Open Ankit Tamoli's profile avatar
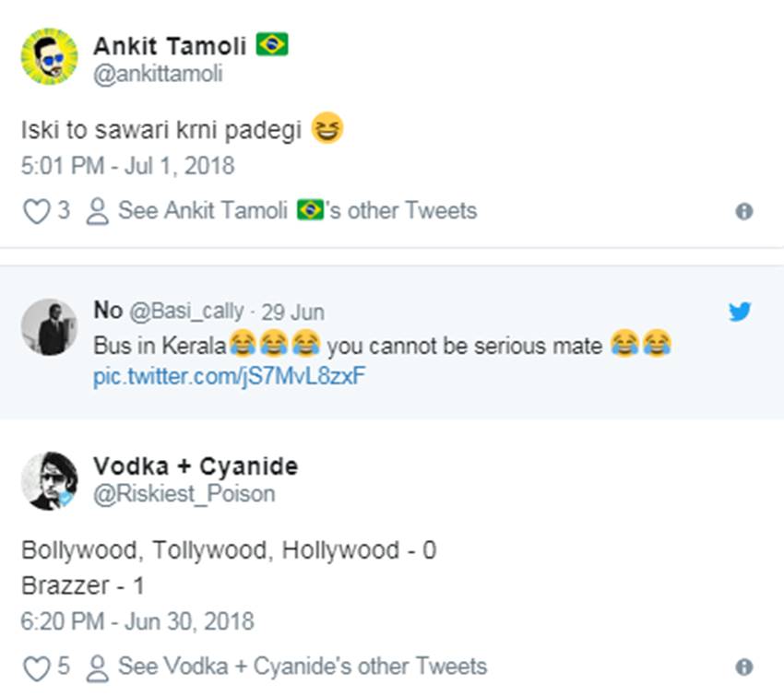 coord(49,56)
